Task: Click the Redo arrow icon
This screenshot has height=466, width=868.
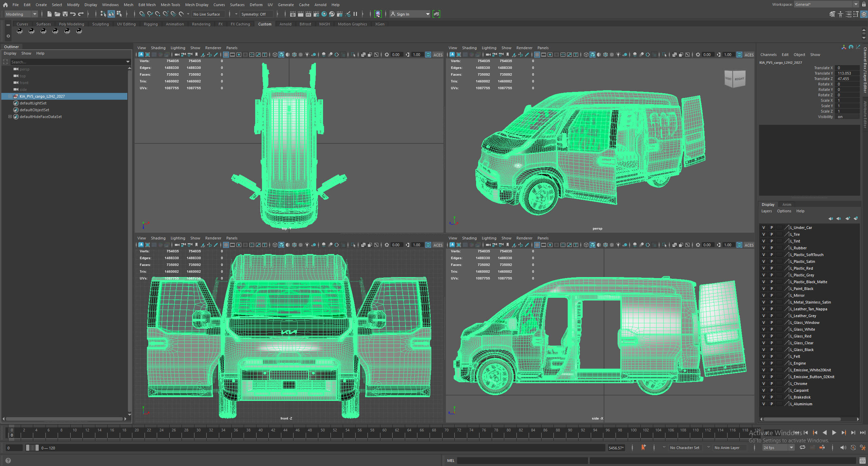Action: pyautogui.click(x=81, y=14)
